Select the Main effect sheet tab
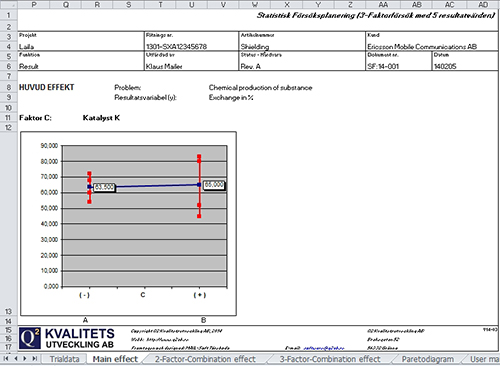500x366 pixels. pos(115,359)
